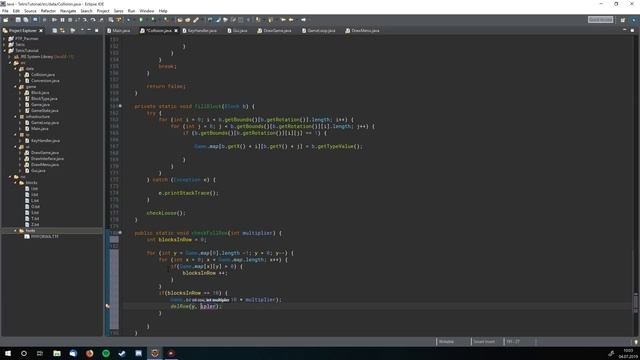Minimize the editor area
This screenshot has height=360, width=640.
point(624,30)
